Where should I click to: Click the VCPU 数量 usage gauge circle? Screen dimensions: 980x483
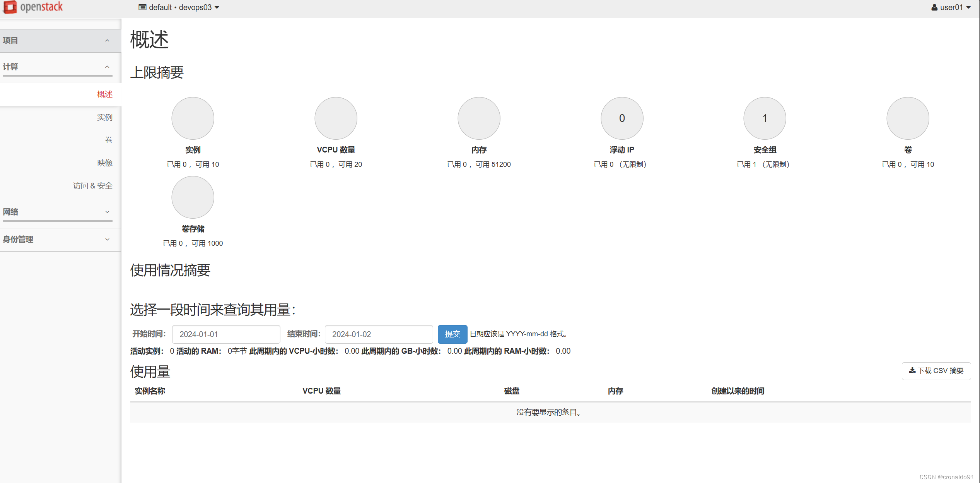tap(336, 118)
